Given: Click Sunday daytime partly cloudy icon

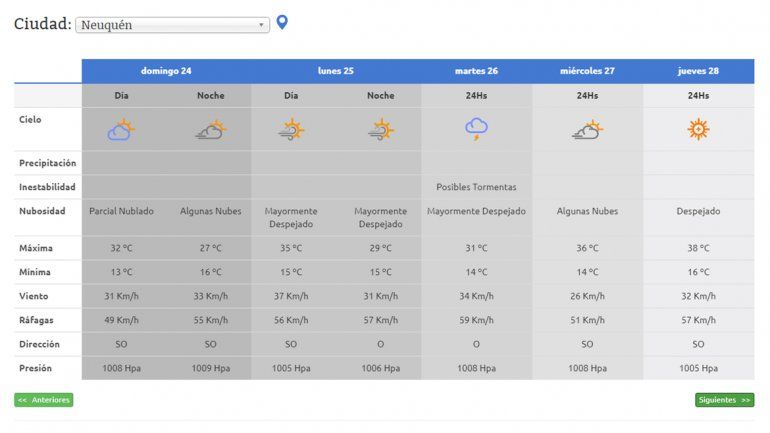Looking at the screenshot, I should pyautogui.click(x=121, y=129).
